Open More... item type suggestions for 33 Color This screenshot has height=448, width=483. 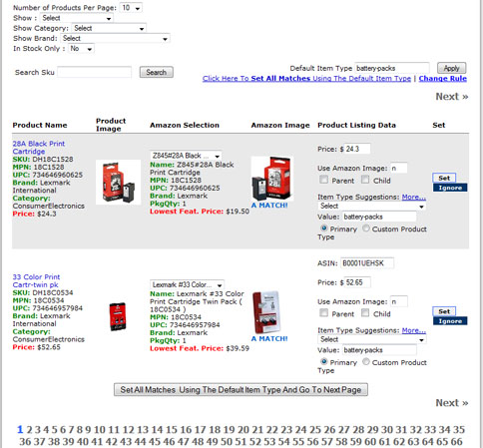414,330
